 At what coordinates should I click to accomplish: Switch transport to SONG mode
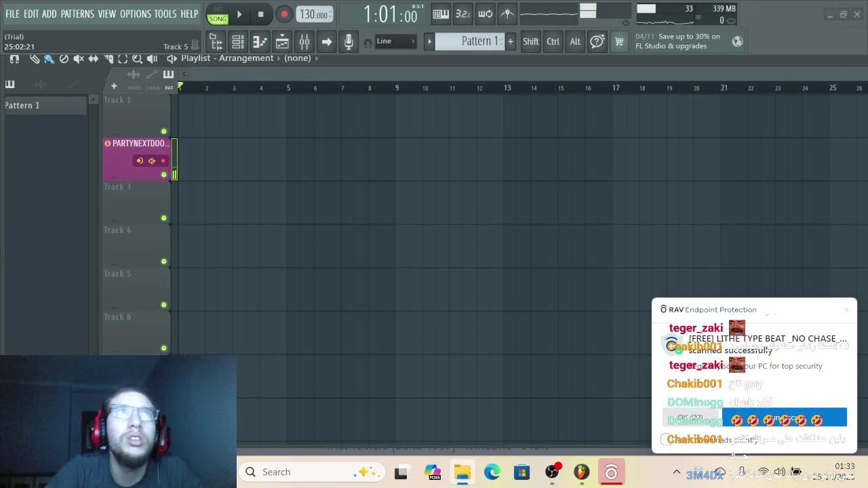tap(218, 19)
